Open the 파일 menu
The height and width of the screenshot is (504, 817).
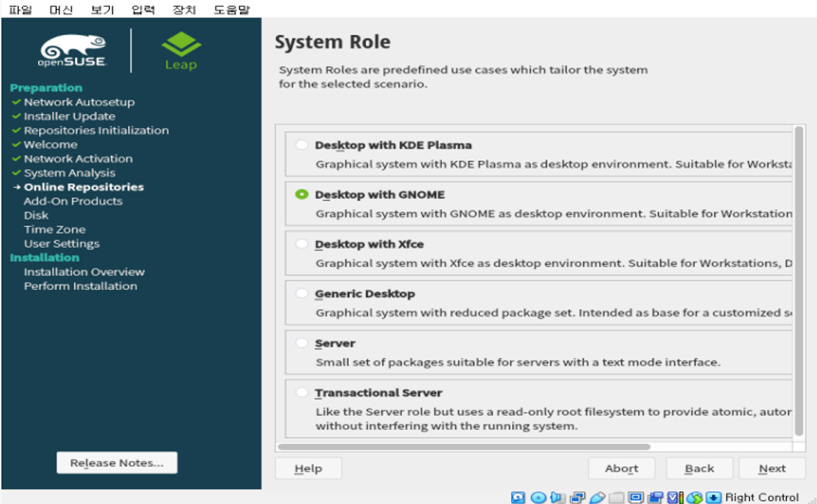[21, 10]
